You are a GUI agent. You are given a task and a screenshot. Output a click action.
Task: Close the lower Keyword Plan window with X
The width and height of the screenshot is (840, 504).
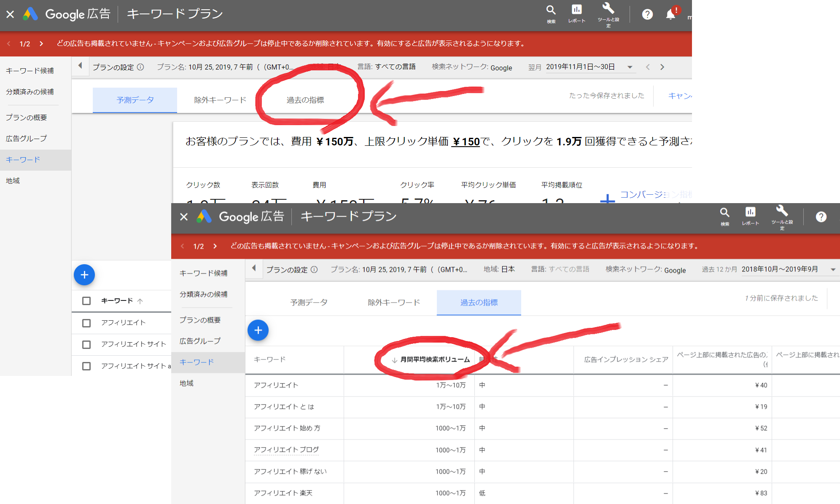[184, 217]
